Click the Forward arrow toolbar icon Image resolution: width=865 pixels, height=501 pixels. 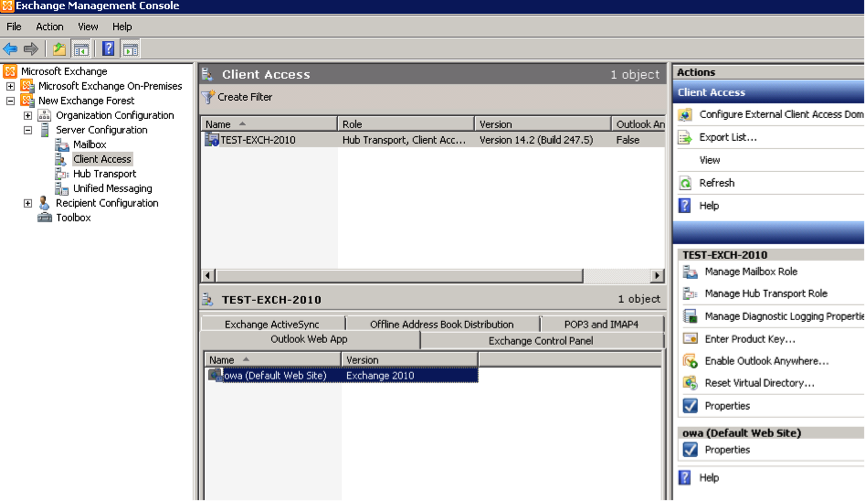31,49
